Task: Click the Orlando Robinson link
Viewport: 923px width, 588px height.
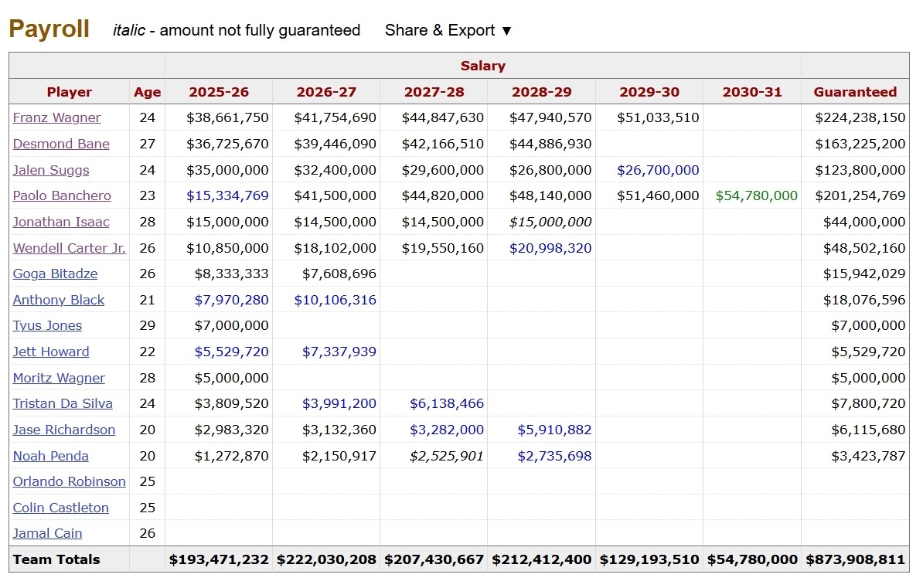Action: point(69,481)
